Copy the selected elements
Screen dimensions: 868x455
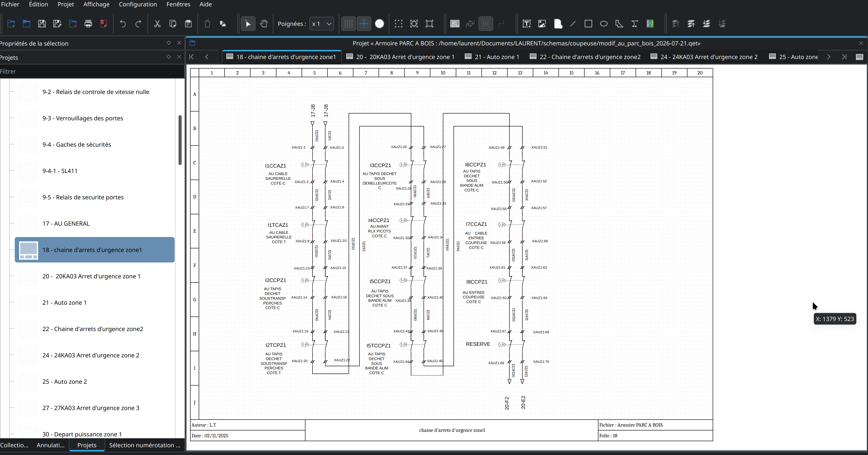pyautogui.click(x=173, y=24)
